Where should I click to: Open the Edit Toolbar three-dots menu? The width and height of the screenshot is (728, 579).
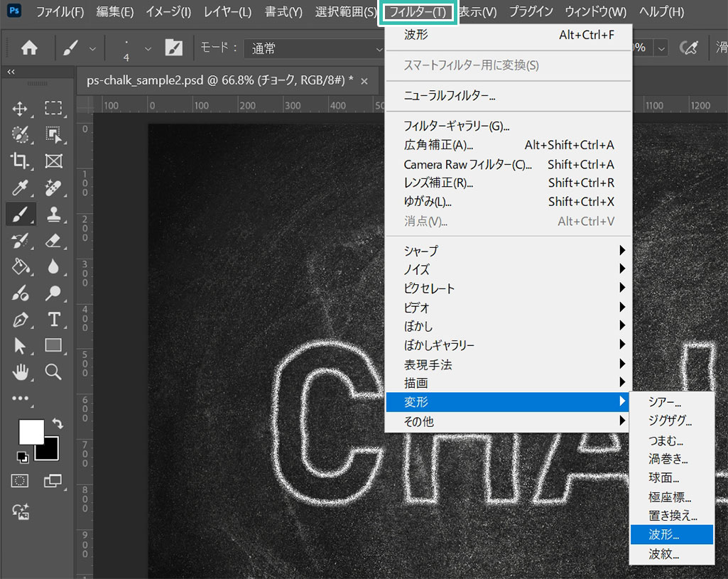coord(20,399)
